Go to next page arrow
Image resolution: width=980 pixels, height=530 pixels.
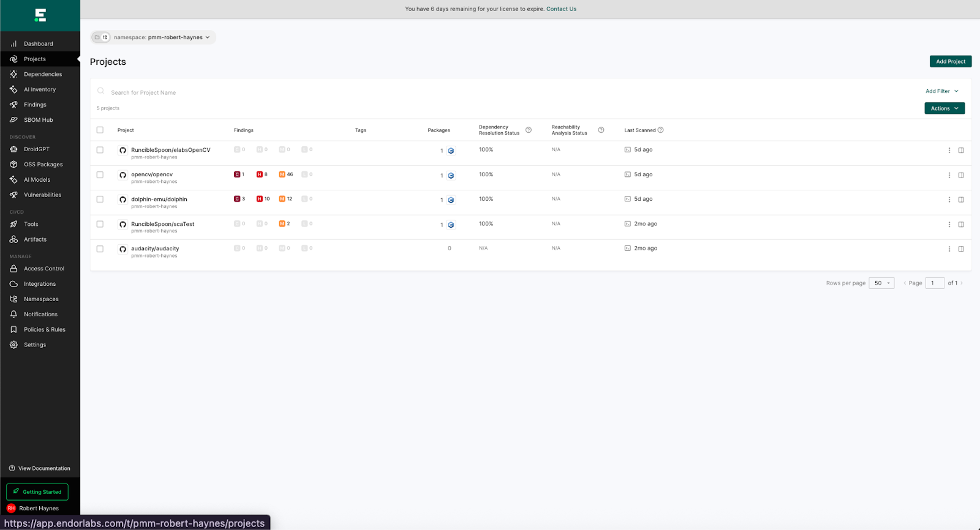[962, 283]
